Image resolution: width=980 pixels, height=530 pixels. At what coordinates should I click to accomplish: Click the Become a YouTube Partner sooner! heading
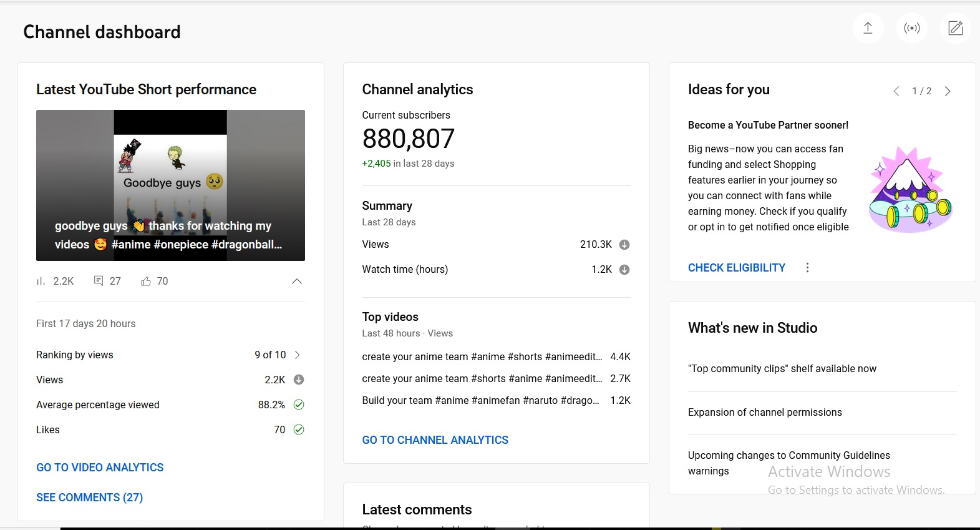[x=769, y=125]
